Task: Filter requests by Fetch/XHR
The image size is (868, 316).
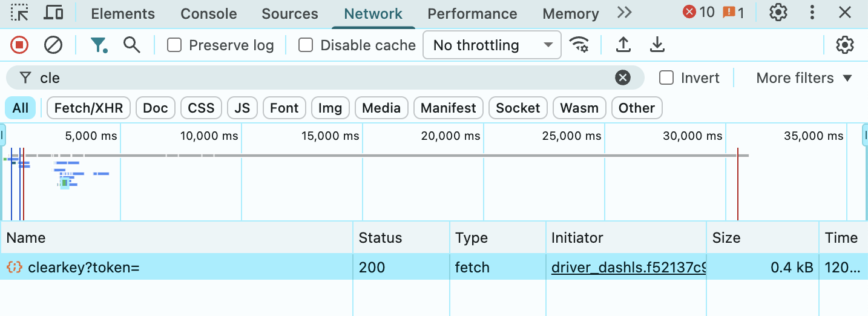Action: pyautogui.click(x=88, y=108)
